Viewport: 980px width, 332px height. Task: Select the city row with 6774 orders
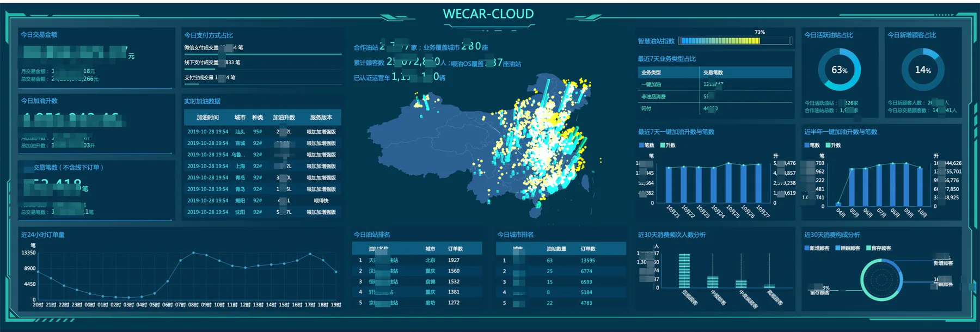click(x=561, y=271)
